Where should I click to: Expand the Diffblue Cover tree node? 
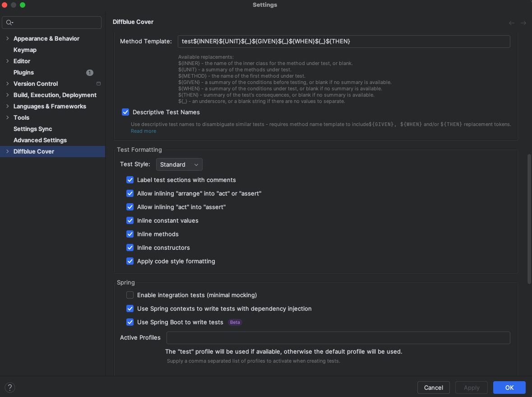click(x=7, y=151)
